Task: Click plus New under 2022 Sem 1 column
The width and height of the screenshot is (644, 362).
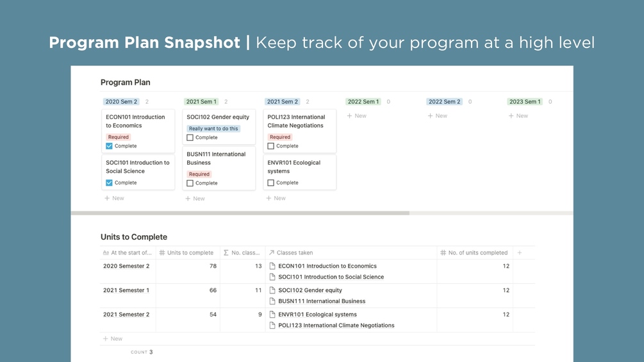Action: (357, 116)
